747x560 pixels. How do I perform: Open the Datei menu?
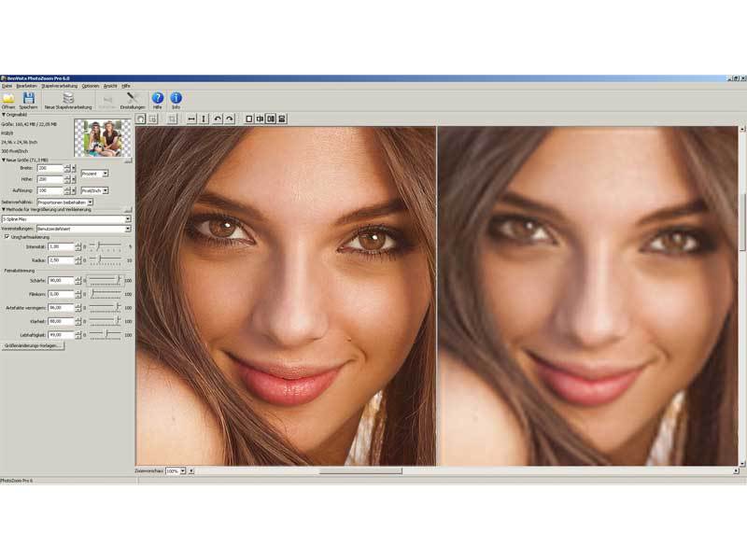coord(7,86)
